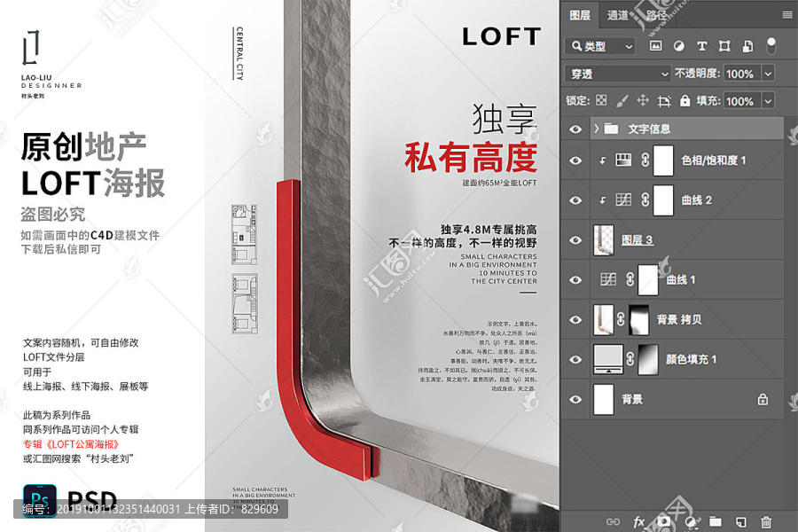Click the 背景 拷贝 layer thumbnail
798x532 pixels.
(x=604, y=320)
